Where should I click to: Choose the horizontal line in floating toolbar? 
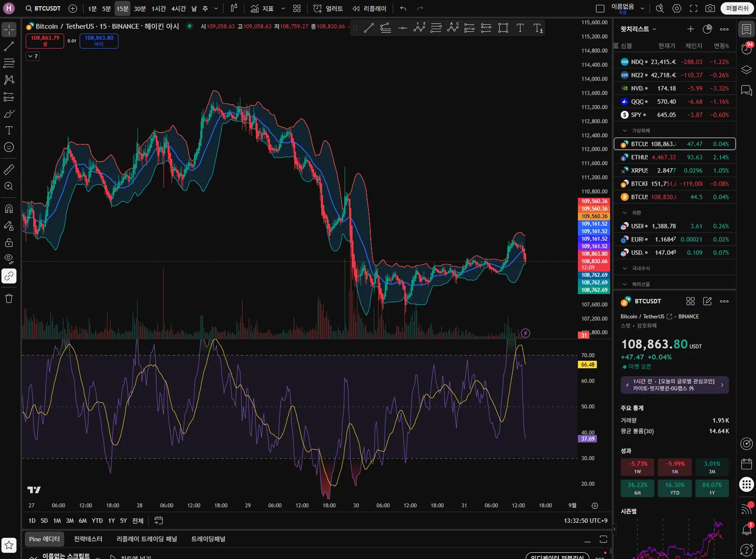[x=402, y=28]
